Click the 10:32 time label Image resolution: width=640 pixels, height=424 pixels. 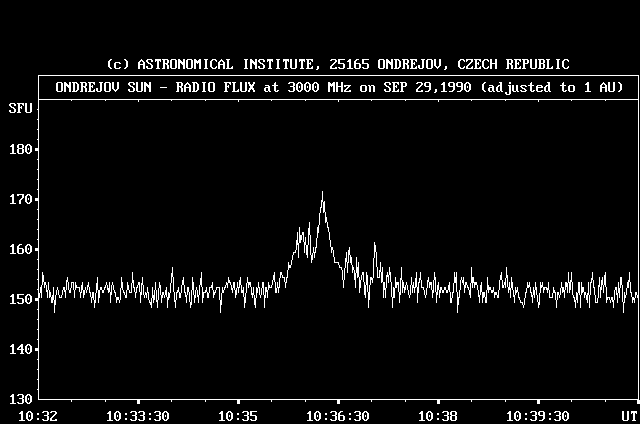click(37, 415)
